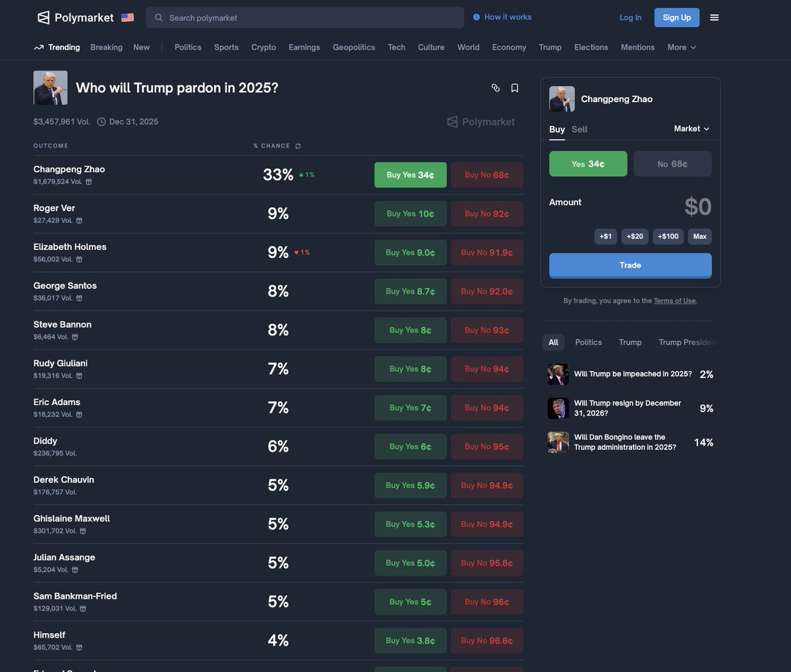Select the All related markets filter
This screenshot has height=672, width=791.
point(554,342)
